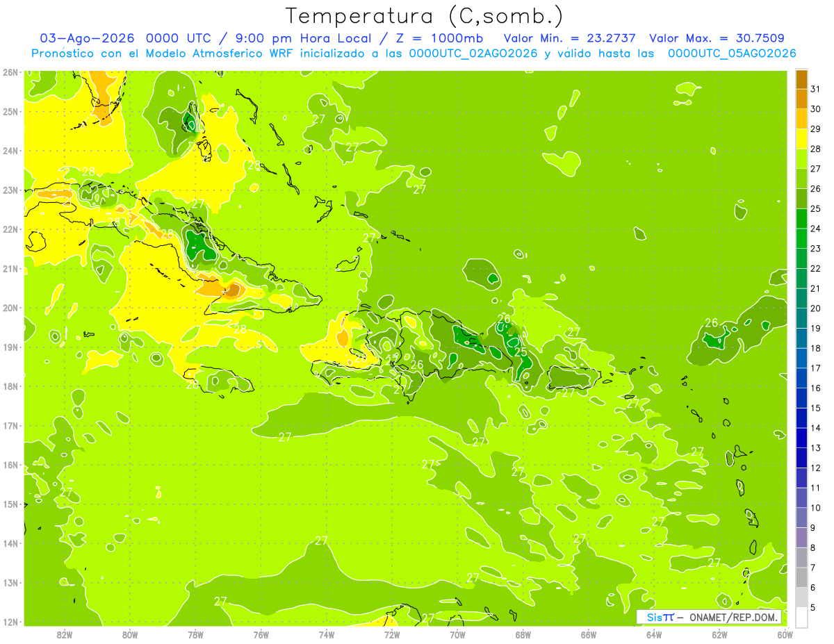The height and width of the screenshot is (644, 834).
Task: Click the "ONAMET/REP.DOM." credit label
Action: coord(735,617)
